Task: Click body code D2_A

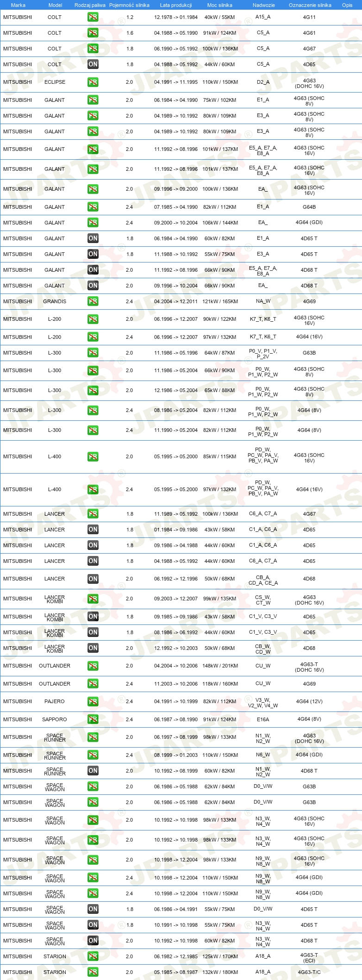Action: point(263,82)
